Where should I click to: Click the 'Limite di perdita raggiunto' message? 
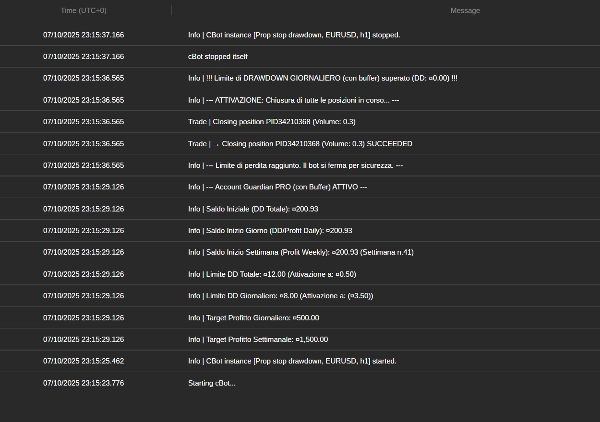[x=295, y=165]
